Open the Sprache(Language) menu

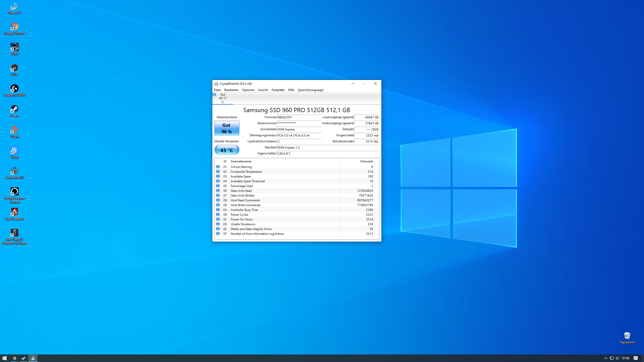coord(310,90)
